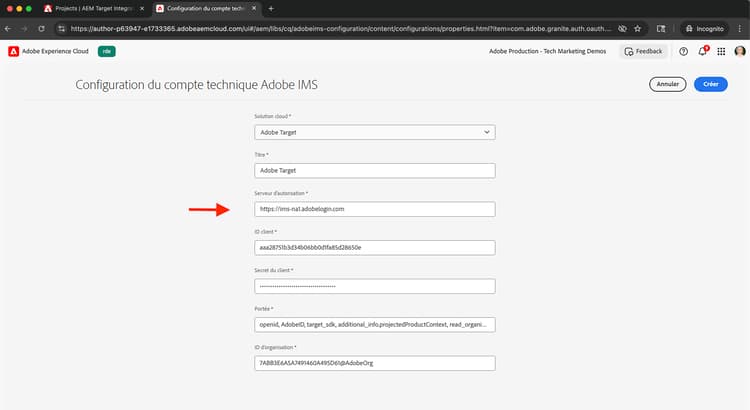750x410 pixels.
Task: Close the Projects AEM Target tab
Action: [x=142, y=9]
